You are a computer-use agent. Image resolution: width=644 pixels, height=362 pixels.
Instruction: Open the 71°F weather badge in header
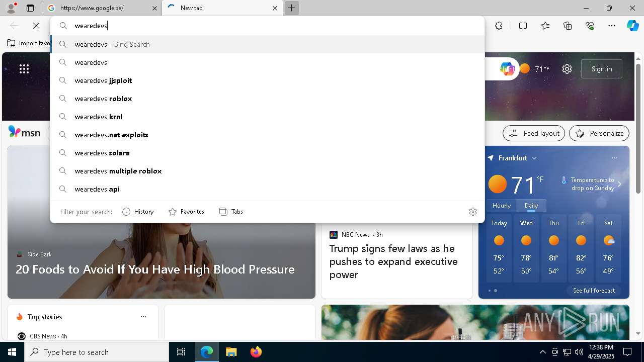534,69
